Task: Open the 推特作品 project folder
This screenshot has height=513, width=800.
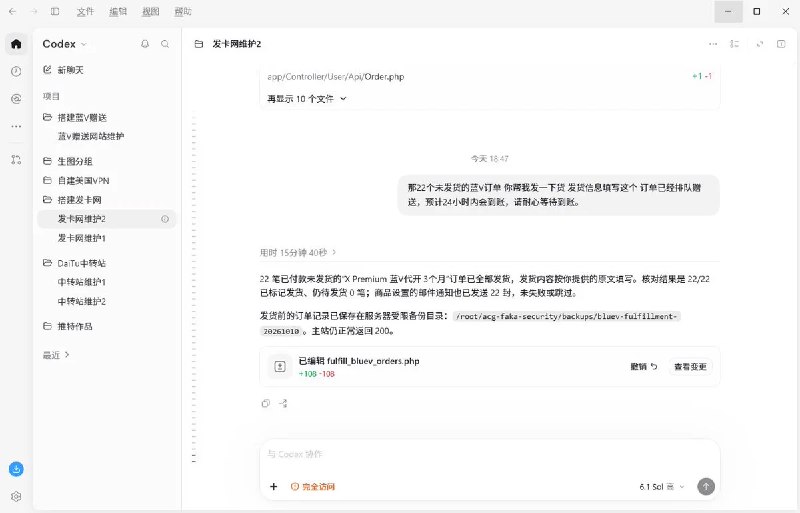Action: point(108,326)
